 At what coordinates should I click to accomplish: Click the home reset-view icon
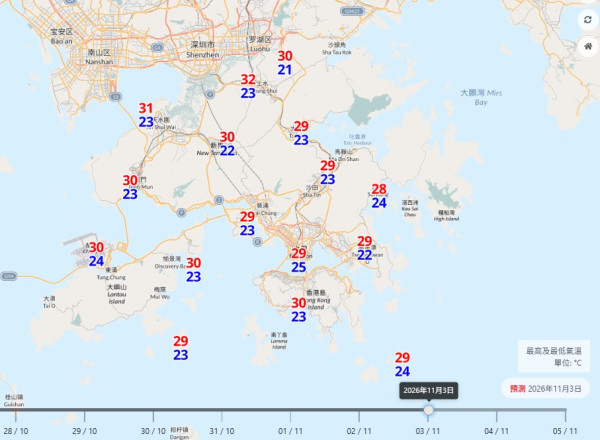[588, 46]
